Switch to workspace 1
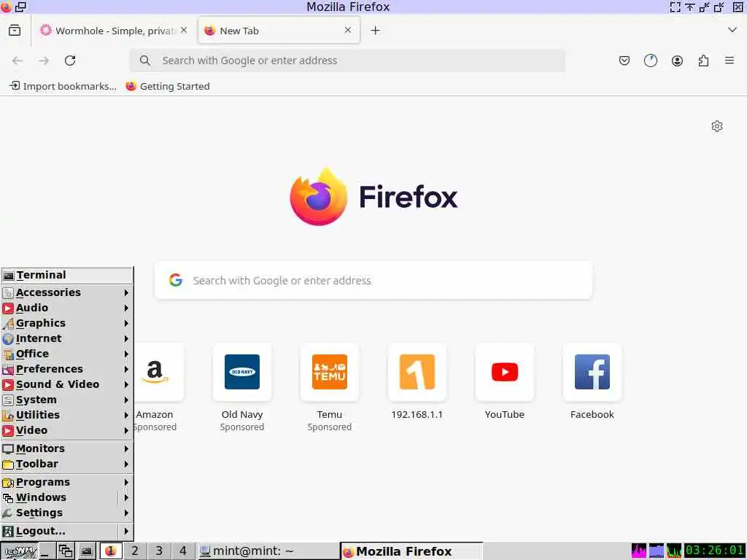The height and width of the screenshot is (560, 747). click(111, 551)
